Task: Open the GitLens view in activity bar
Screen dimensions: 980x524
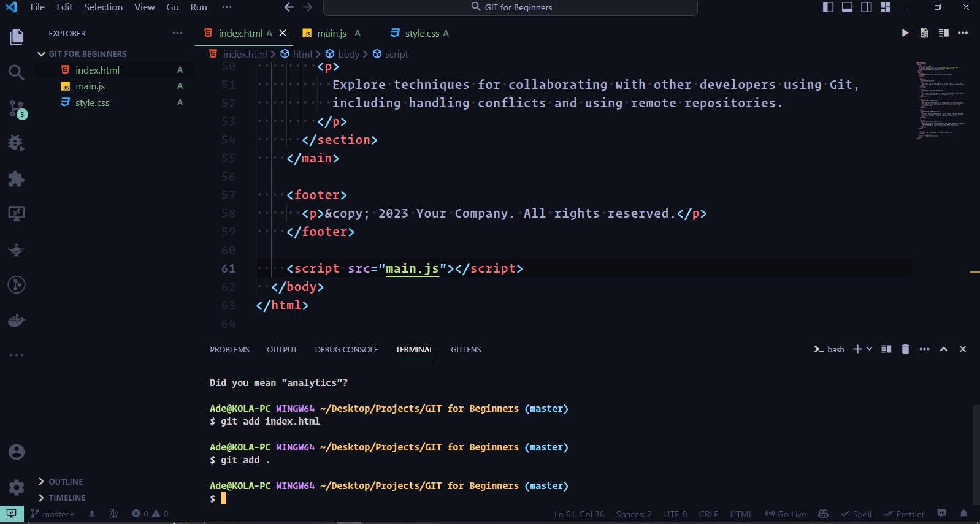Action: [x=17, y=284]
